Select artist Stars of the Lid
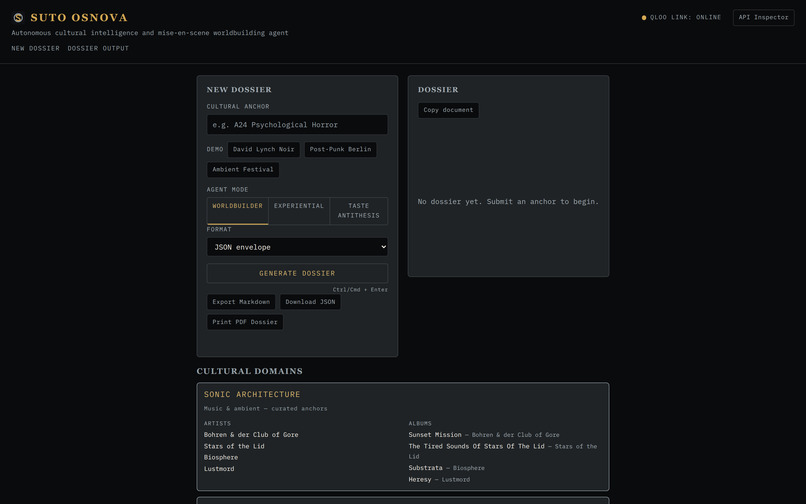 234,446
